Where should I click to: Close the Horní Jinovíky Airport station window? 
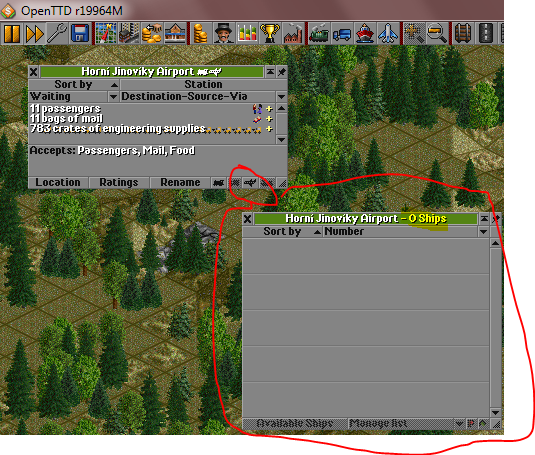(33, 72)
